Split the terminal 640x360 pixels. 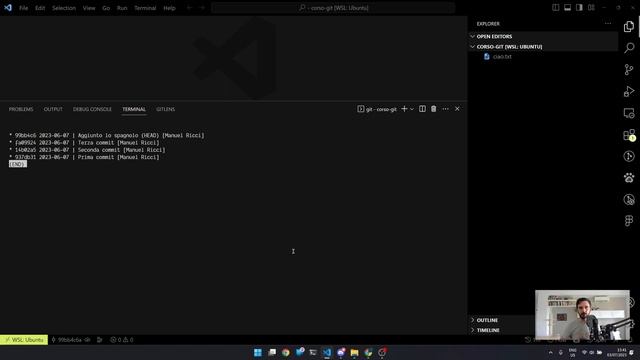tap(422, 109)
